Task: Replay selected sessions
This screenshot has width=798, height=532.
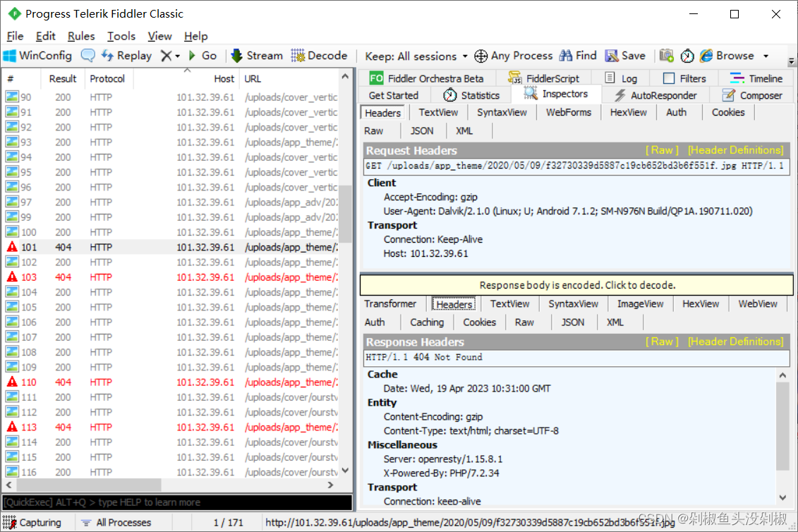Action: coord(126,56)
